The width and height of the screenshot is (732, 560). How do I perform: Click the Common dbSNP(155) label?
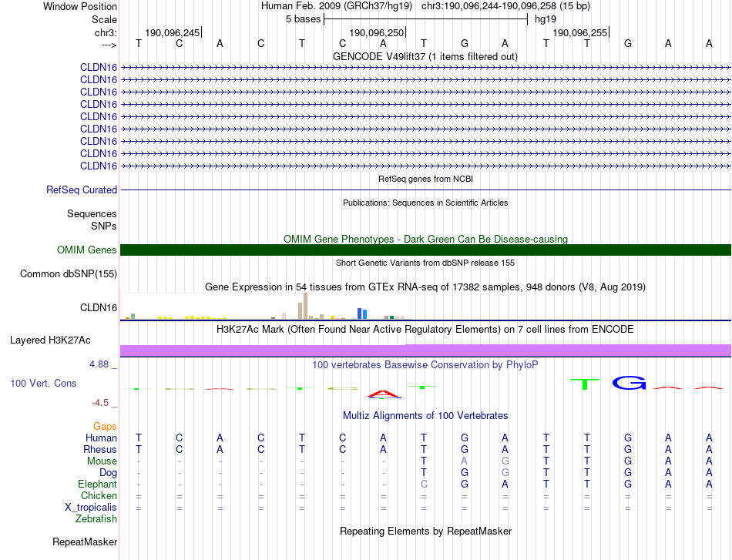click(69, 274)
